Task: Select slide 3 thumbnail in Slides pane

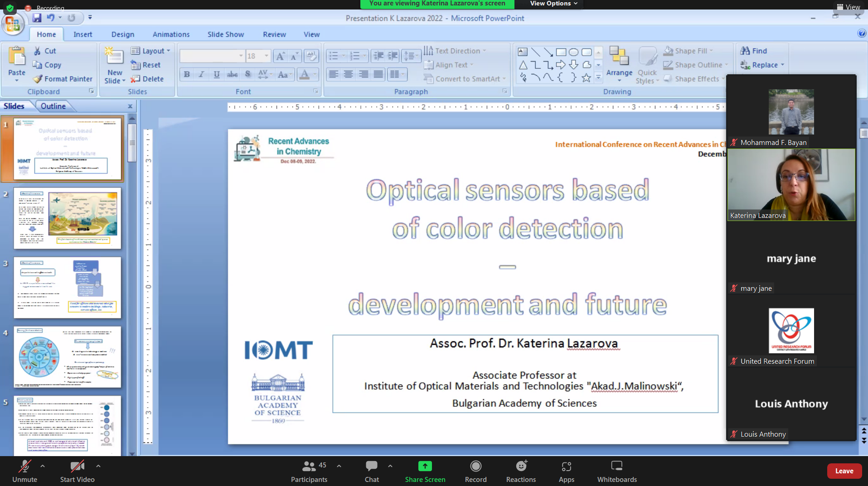Action: 68,287
